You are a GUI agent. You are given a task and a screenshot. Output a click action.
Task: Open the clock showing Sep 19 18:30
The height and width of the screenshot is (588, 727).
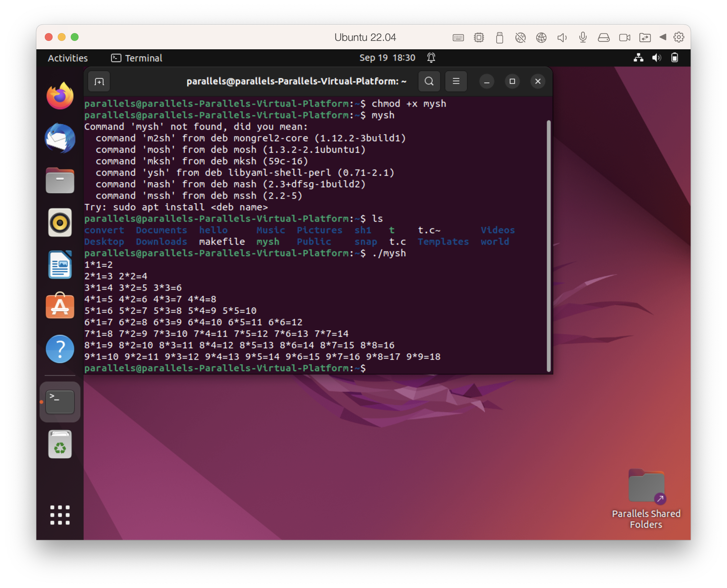pos(387,58)
